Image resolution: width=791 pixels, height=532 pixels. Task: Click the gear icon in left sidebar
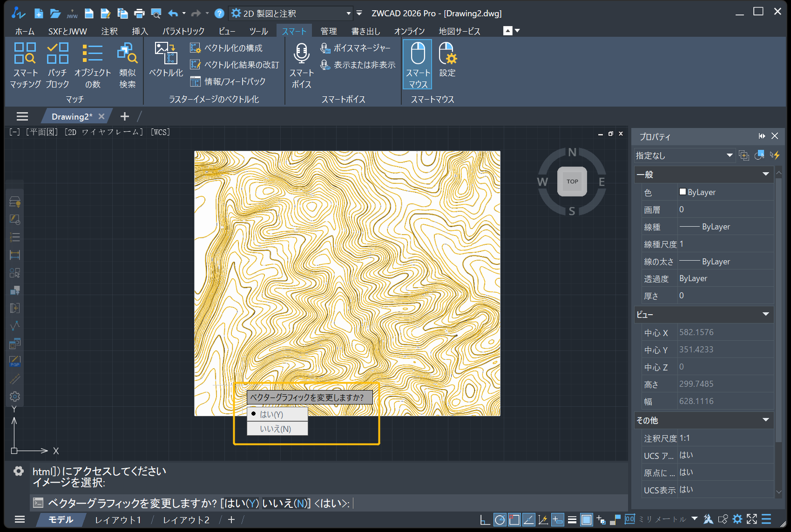[x=15, y=397]
